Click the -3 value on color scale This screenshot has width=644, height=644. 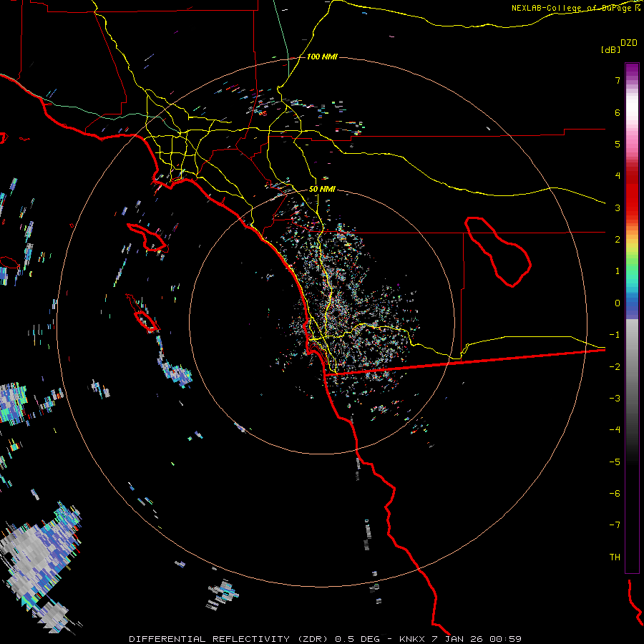615,399
